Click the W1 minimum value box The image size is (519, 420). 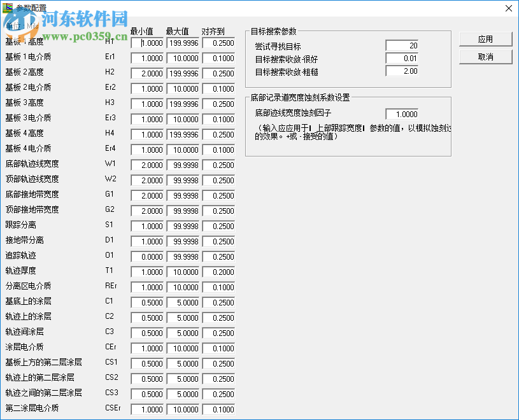tap(148, 165)
